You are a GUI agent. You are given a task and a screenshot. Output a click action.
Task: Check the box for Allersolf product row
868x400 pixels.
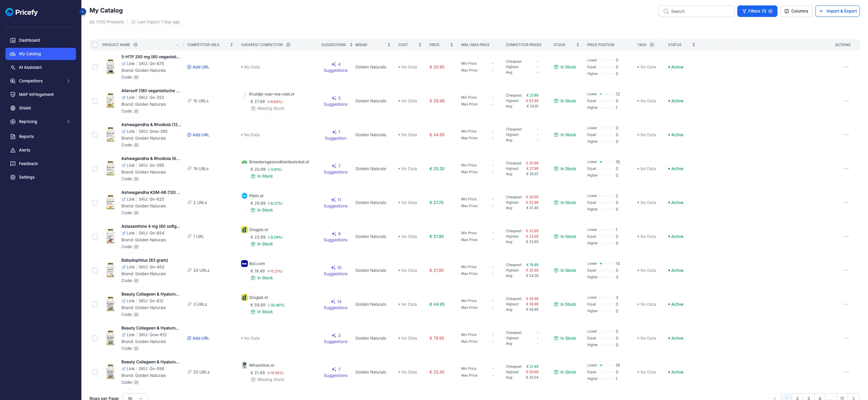[95, 101]
